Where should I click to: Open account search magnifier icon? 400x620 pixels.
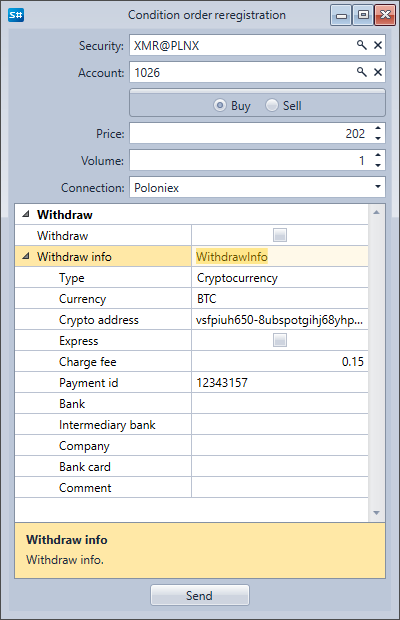click(x=361, y=72)
